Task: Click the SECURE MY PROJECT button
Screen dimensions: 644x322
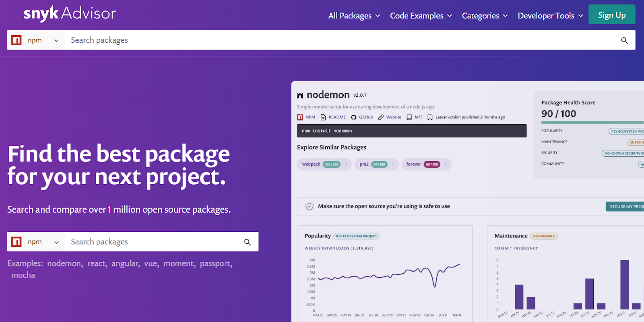Action: pyautogui.click(x=625, y=206)
